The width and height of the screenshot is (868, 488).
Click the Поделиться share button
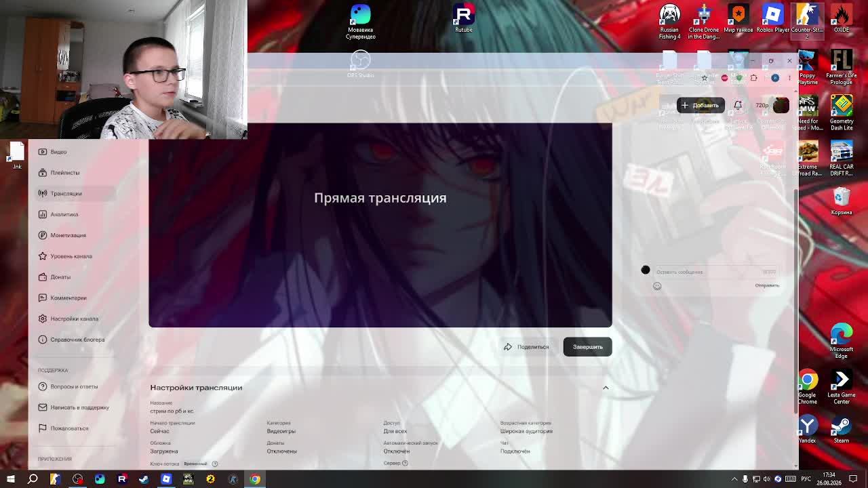pos(526,347)
